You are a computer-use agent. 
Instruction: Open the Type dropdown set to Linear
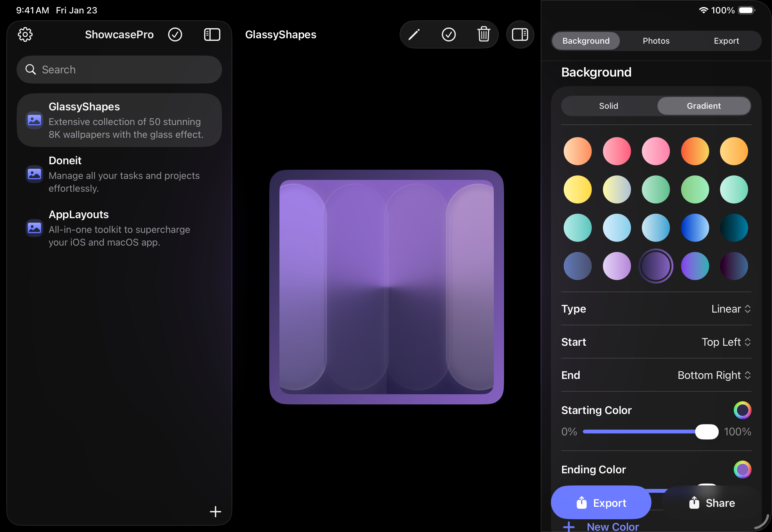coord(731,309)
